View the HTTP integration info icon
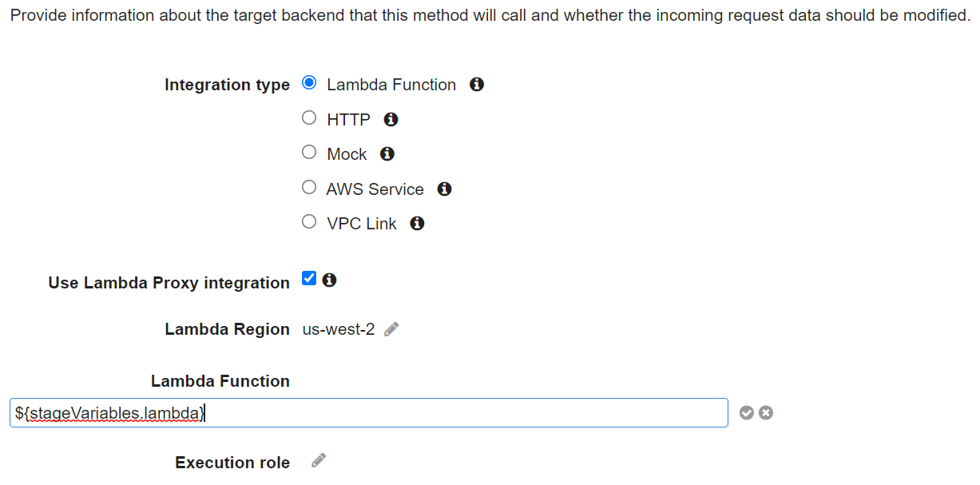The width and height of the screenshot is (980, 485). pyautogui.click(x=391, y=119)
